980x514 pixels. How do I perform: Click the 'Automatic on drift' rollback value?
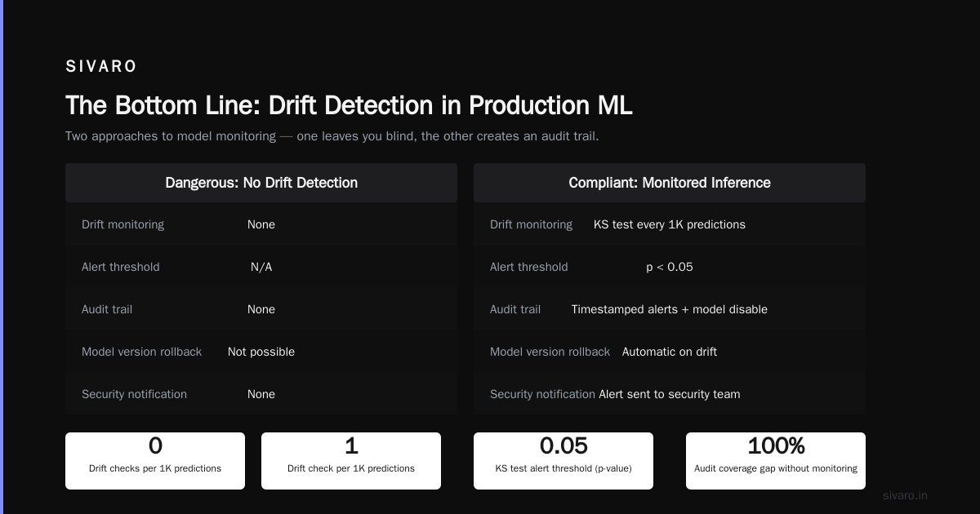[x=670, y=352]
